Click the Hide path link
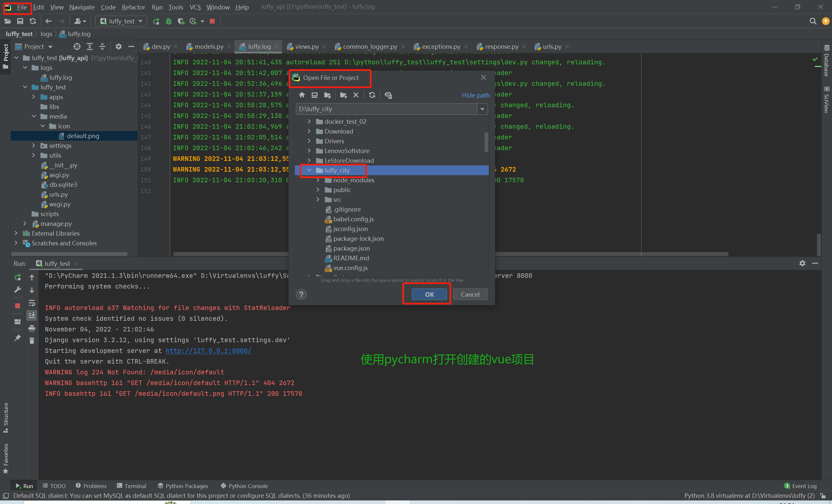832x504 pixels. [x=475, y=95]
